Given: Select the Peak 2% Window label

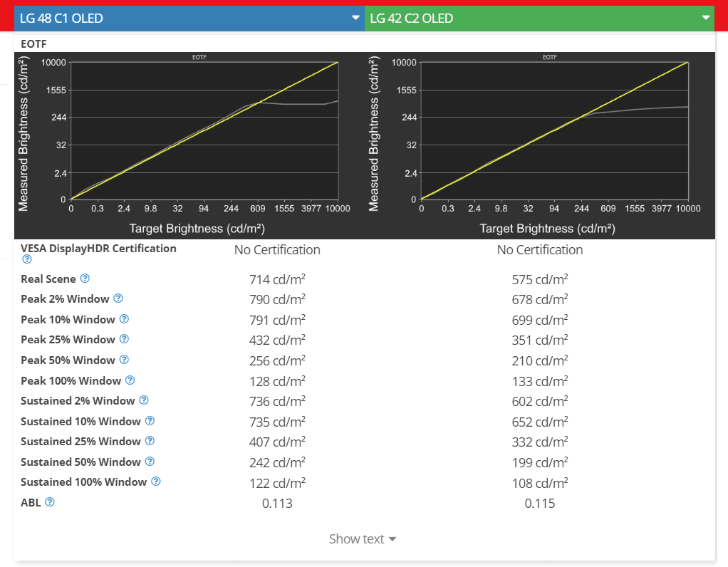Looking at the screenshot, I should [x=65, y=299].
